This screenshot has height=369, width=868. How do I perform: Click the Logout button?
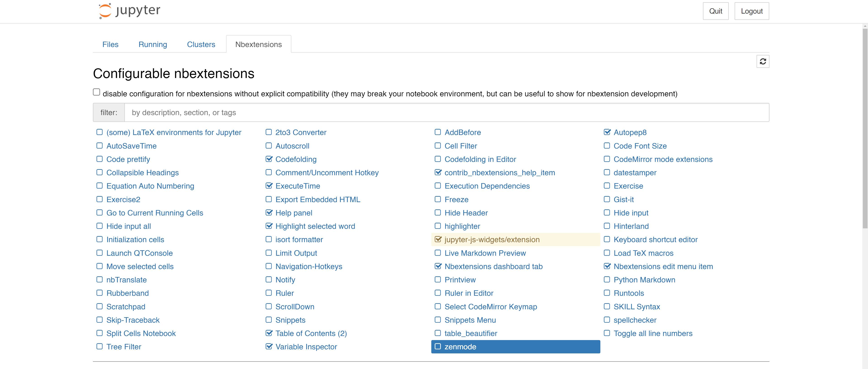[x=751, y=11]
